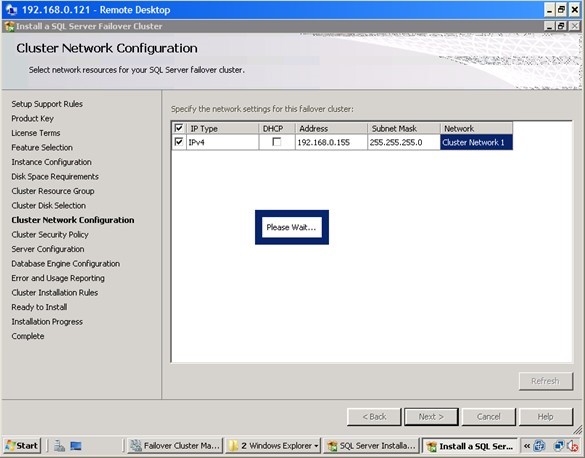Click the Refresh button
This screenshot has width=585, height=458.
tap(545, 381)
